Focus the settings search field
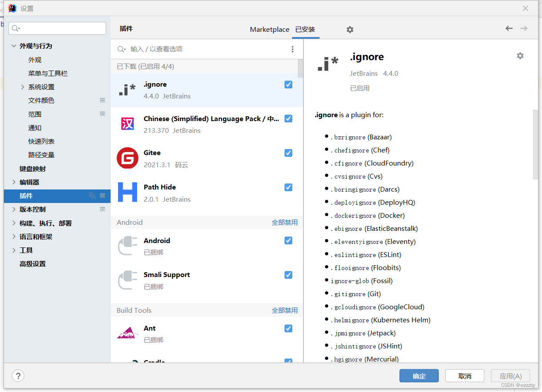The height and width of the screenshot is (392, 542). coord(57,28)
